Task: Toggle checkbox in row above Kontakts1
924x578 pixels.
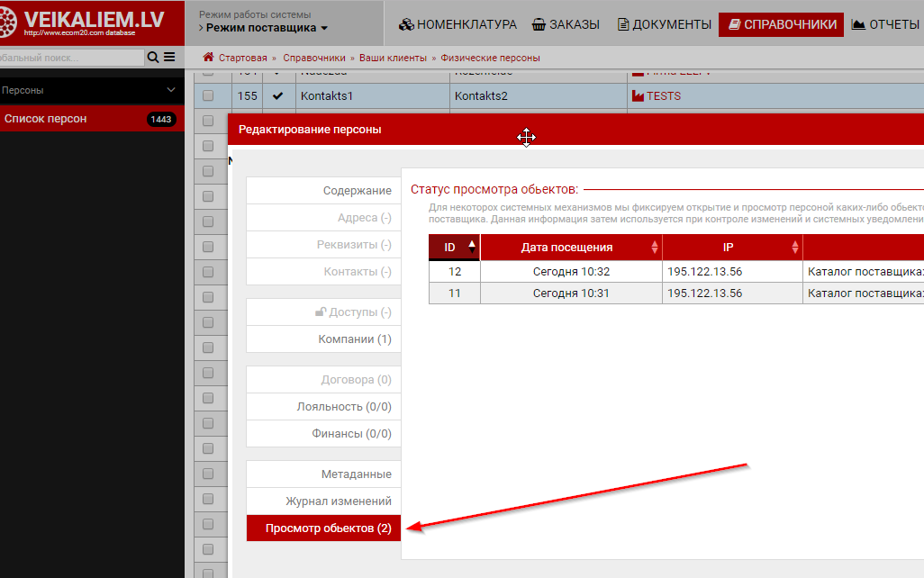Action: (x=208, y=71)
